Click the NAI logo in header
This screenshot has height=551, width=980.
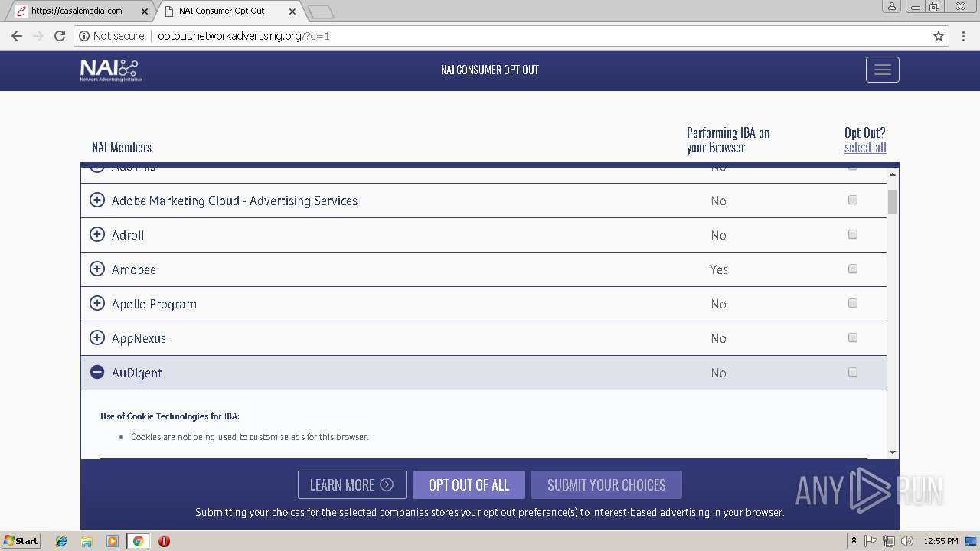(111, 70)
